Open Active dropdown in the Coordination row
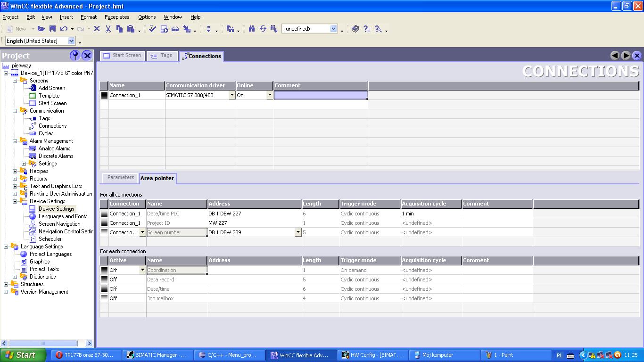The image size is (644, 362). coord(142,270)
